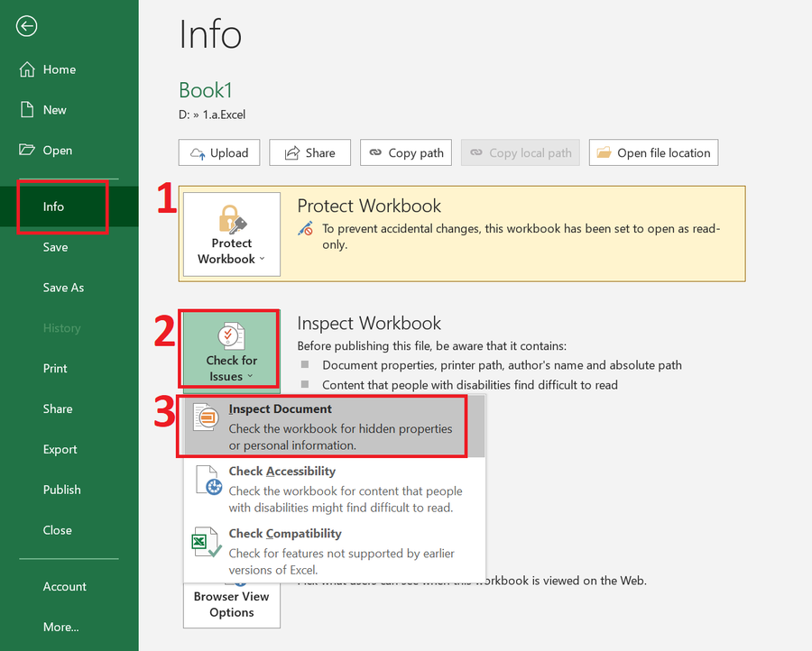The image size is (812, 651).
Task: Click the 'Content that people with disabilities' line
Action: click(x=470, y=385)
